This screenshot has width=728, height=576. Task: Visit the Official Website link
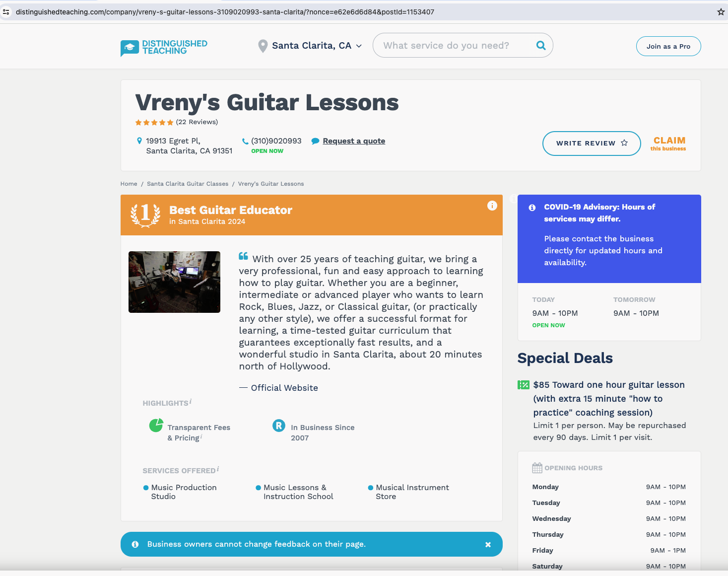(x=284, y=388)
